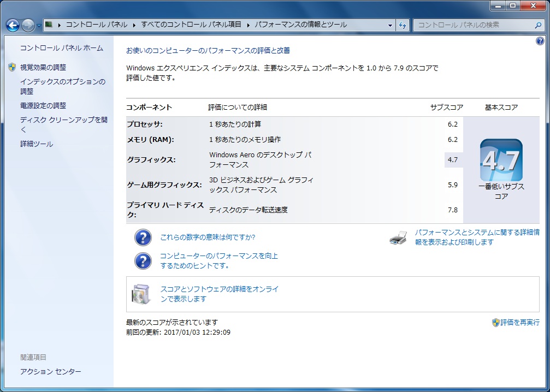Click the page heading about performance rating
Viewport: 550px width, 392px height.
tap(208, 50)
